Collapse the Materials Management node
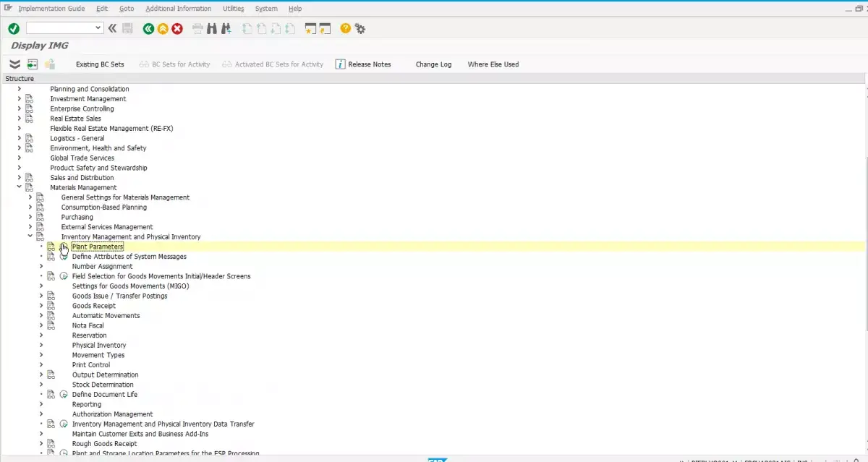Screen dimensions: 868x462 pyautogui.click(x=20, y=187)
